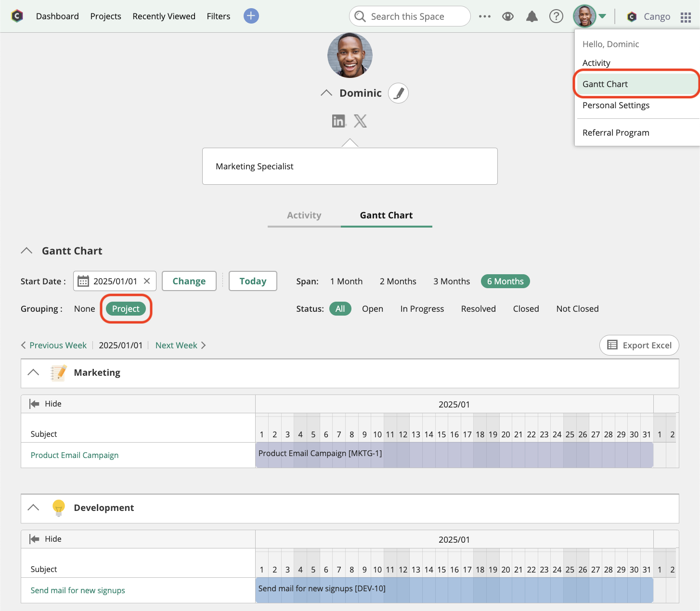Set span to 3 Months
Screen dimensions: 700x611
pos(452,281)
